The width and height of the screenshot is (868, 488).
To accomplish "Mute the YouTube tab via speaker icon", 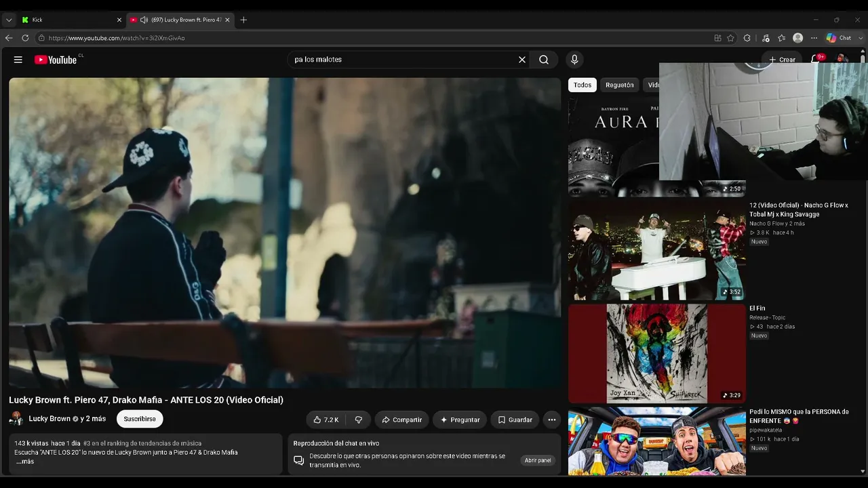I will 144,20.
